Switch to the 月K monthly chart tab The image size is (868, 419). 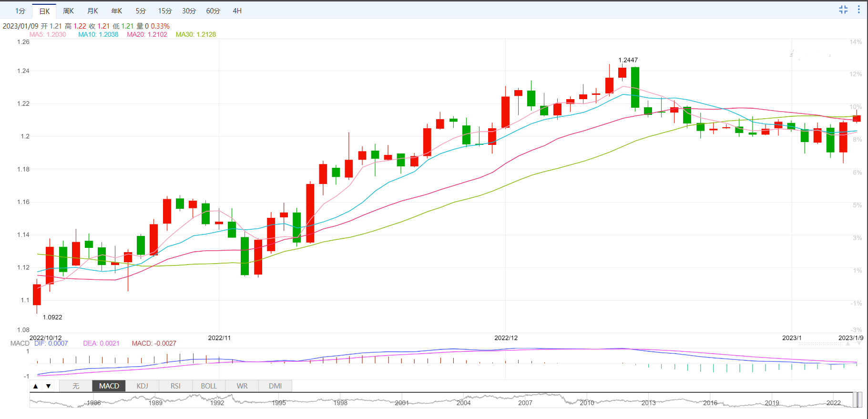(x=92, y=11)
